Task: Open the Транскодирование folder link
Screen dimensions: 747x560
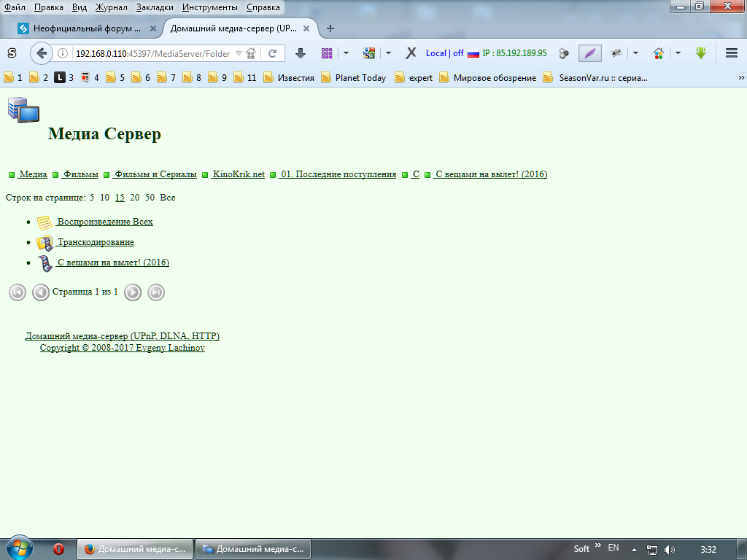Action: point(96,242)
